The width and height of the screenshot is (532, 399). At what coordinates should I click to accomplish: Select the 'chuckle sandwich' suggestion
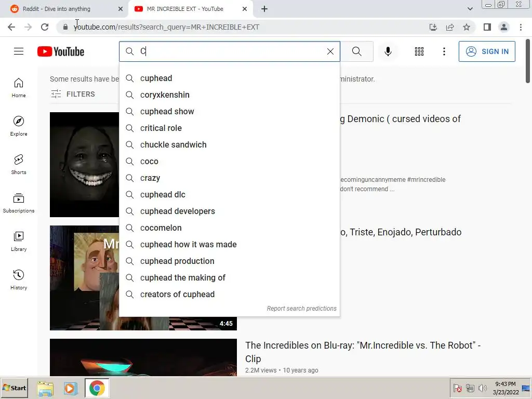pos(229,145)
